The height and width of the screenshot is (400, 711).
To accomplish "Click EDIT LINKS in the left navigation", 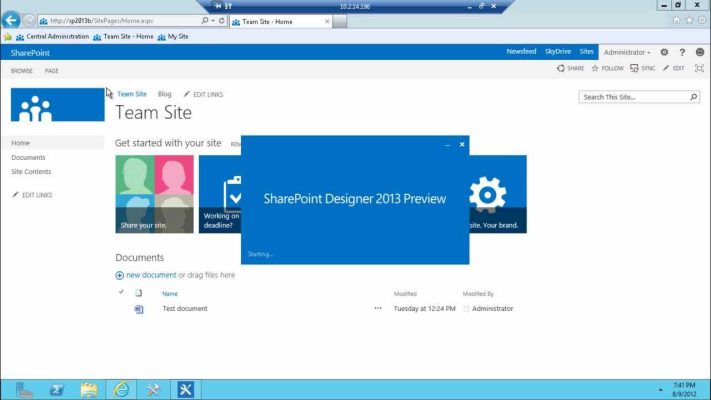I will (32, 195).
